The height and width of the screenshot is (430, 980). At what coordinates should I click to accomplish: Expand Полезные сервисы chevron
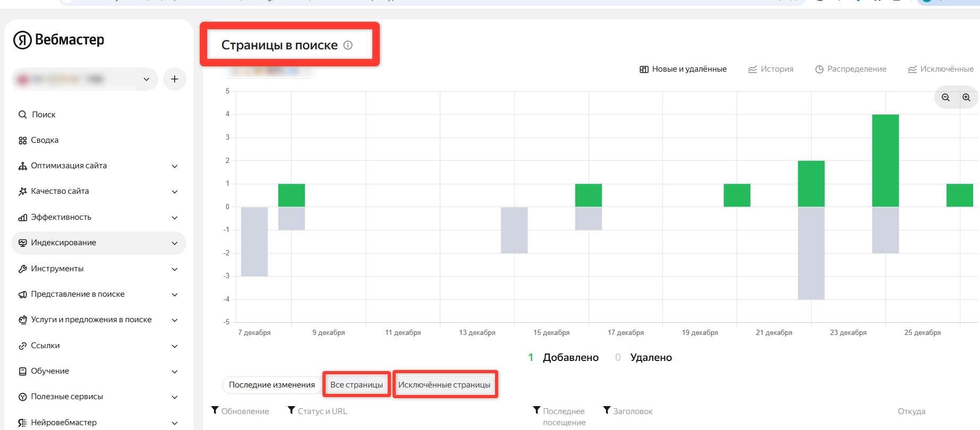point(174,397)
